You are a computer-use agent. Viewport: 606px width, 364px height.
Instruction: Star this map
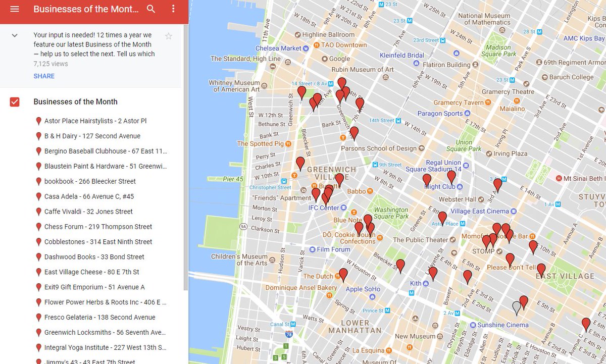[169, 36]
